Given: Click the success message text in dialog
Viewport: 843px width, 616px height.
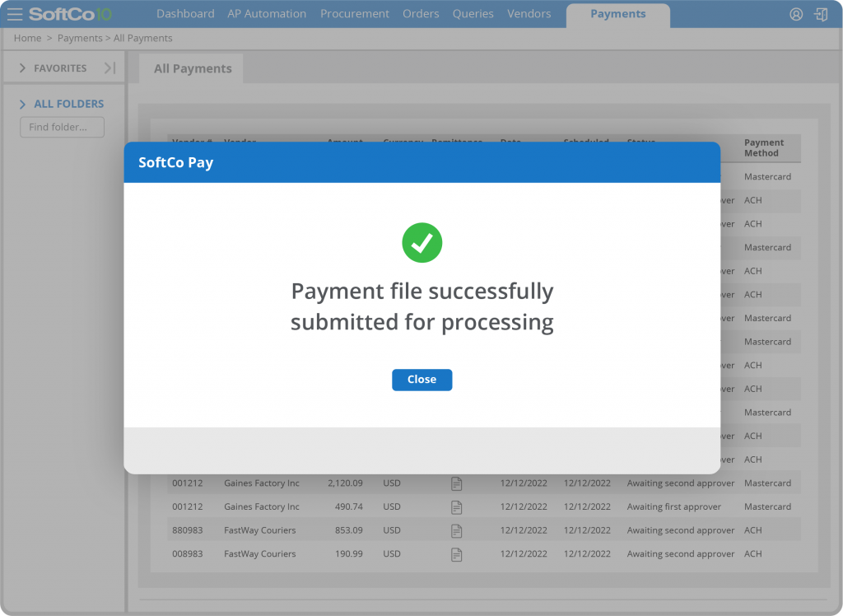Looking at the screenshot, I should pyautogui.click(x=422, y=306).
